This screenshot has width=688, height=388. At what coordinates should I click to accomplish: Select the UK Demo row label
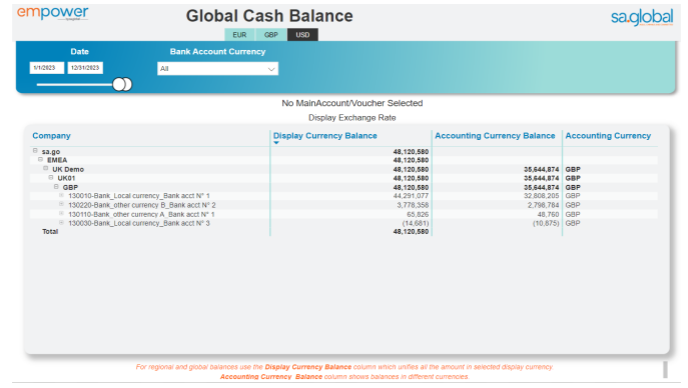point(68,169)
